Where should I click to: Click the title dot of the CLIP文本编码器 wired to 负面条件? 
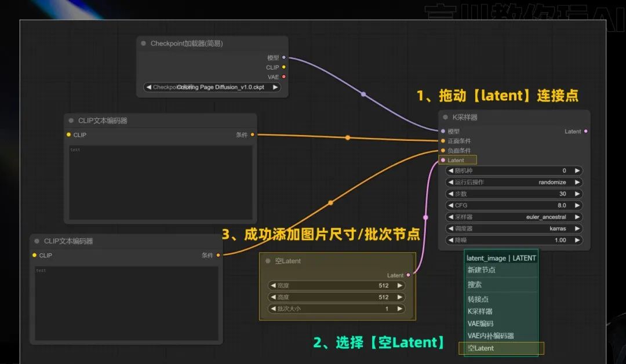[x=37, y=241]
